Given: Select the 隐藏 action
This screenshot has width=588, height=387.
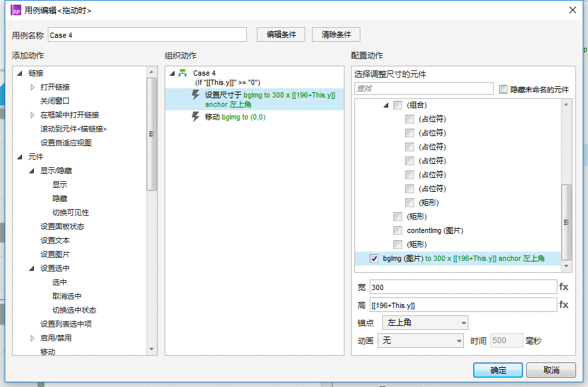Looking at the screenshot, I should pos(60,198).
